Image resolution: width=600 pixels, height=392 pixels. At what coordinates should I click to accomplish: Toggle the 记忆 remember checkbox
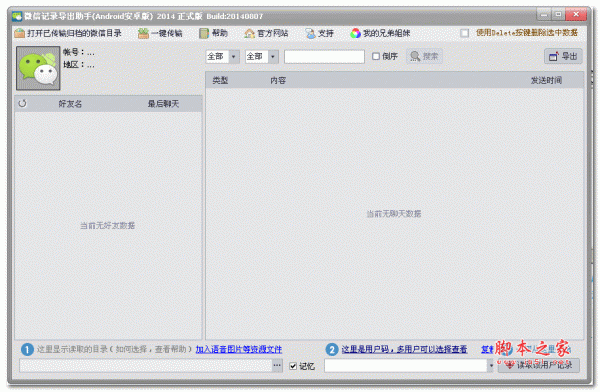tap(293, 366)
